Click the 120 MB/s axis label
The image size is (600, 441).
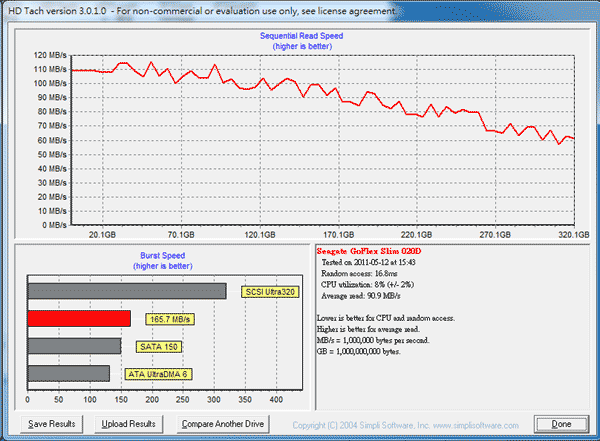[50, 55]
